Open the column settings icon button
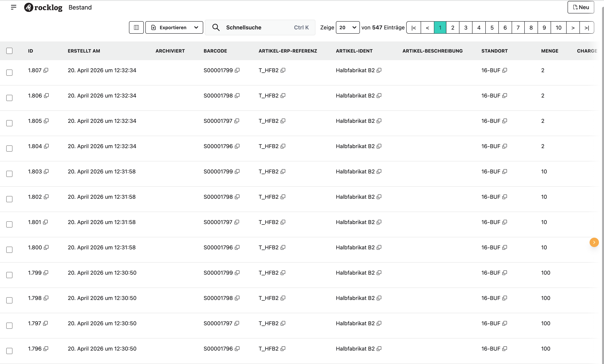 coord(136,27)
